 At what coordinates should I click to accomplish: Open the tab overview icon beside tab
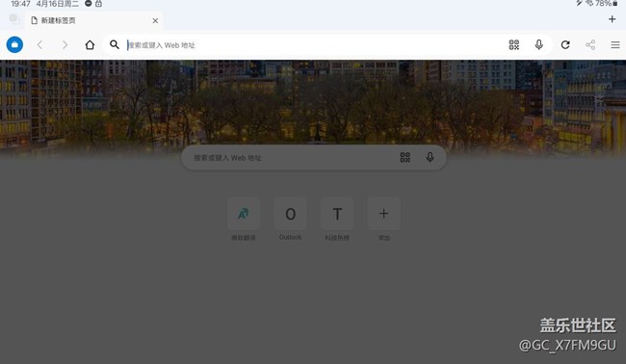(14, 18)
